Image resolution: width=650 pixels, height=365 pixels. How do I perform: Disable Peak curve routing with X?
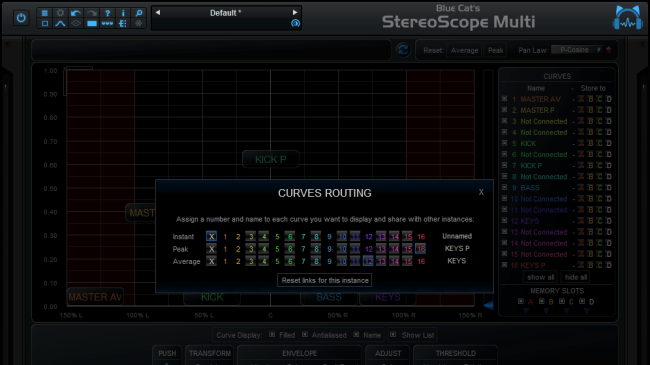click(211, 249)
